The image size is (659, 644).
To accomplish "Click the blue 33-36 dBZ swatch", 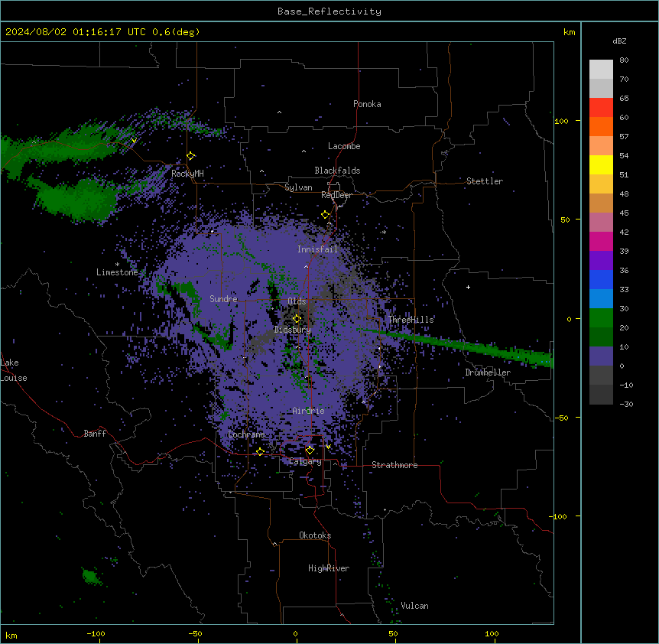I will 601,280.
